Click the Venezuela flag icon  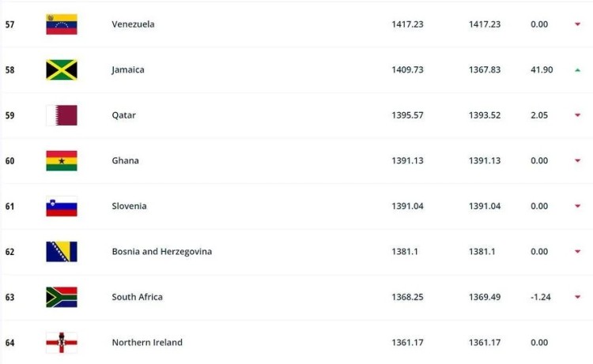tap(62, 24)
